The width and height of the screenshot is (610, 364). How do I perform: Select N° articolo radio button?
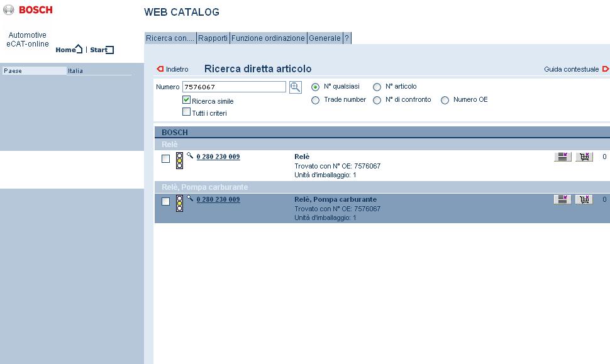coord(377,87)
